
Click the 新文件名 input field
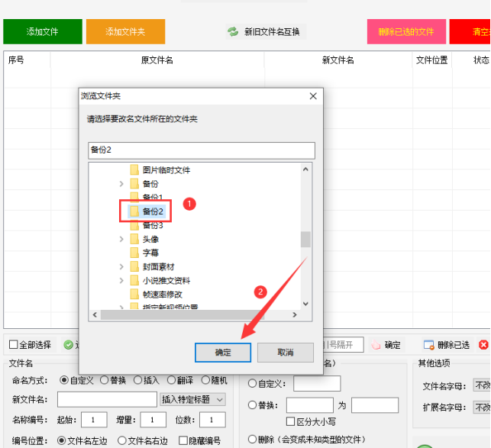tap(107, 399)
